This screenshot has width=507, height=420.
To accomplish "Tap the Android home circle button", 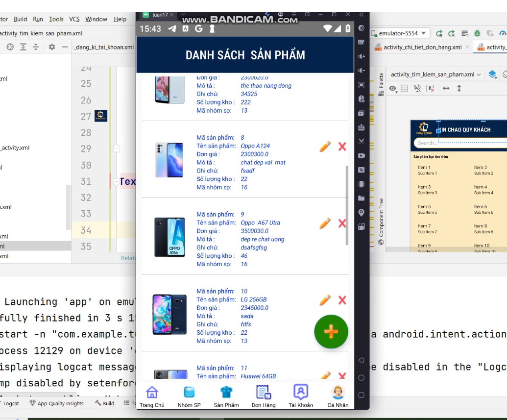I will (x=362, y=378).
